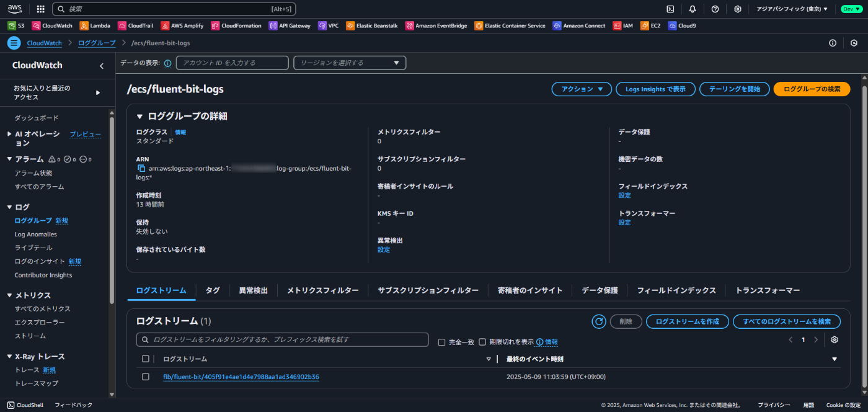Open the リージョンを選択する dropdown

(349, 63)
